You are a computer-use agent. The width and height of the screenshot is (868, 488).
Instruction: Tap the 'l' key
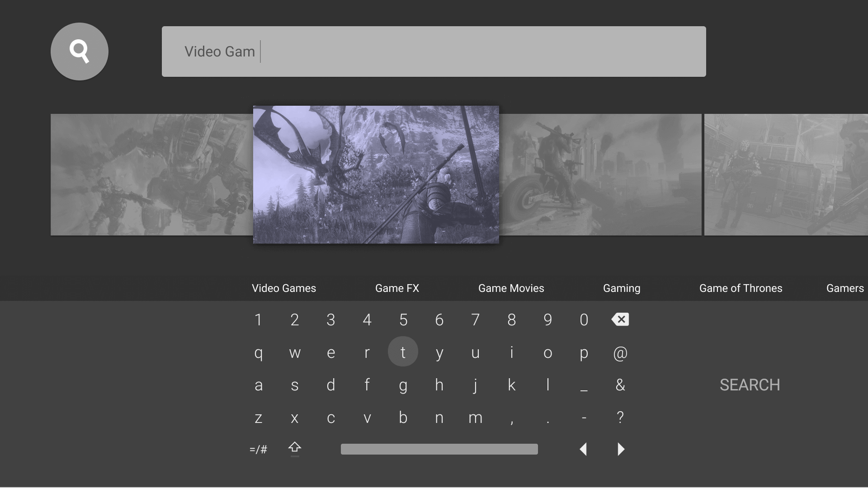[548, 385]
